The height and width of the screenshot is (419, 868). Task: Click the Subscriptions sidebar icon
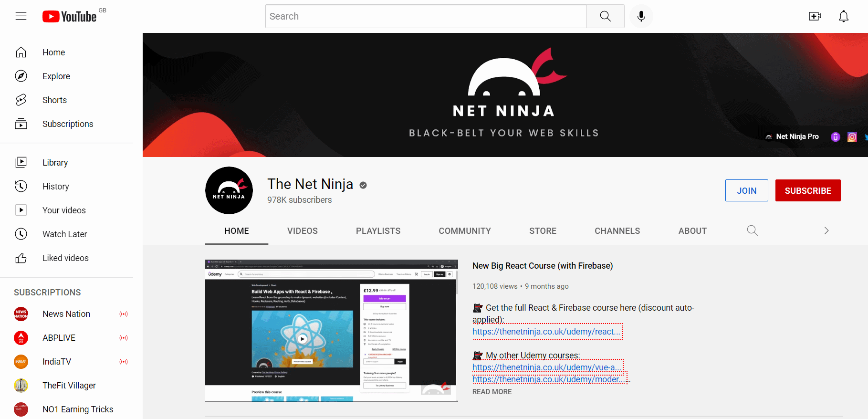coord(21,124)
